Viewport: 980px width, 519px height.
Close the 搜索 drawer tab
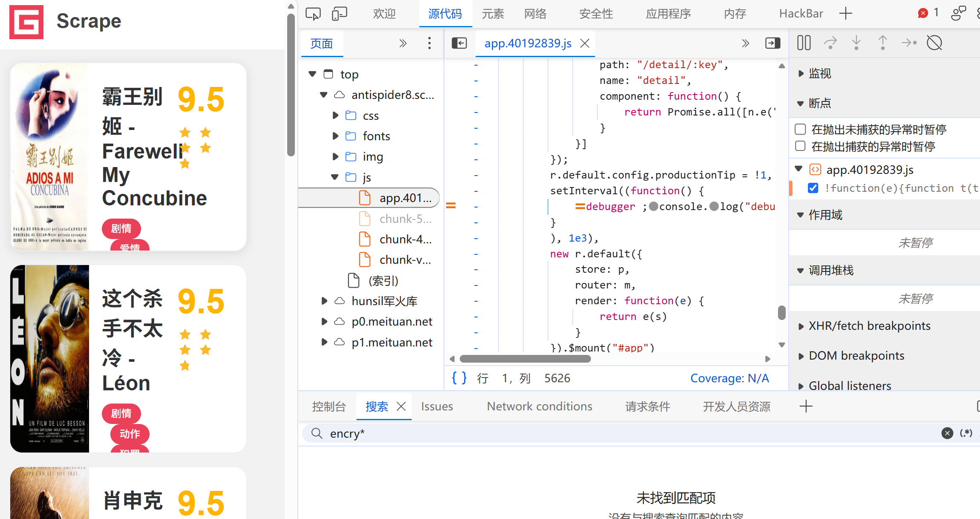401,407
